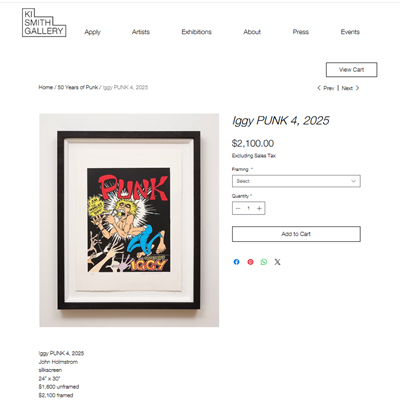Image resolution: width=400 pixels, height=400 pixels.
Task: Go to previous product with Prev arrow
Action: pos(326,88)
